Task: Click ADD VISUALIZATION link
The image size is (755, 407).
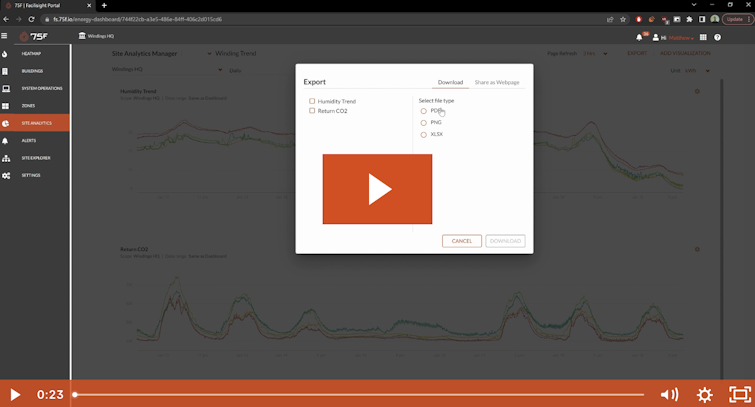Action: 685,53
